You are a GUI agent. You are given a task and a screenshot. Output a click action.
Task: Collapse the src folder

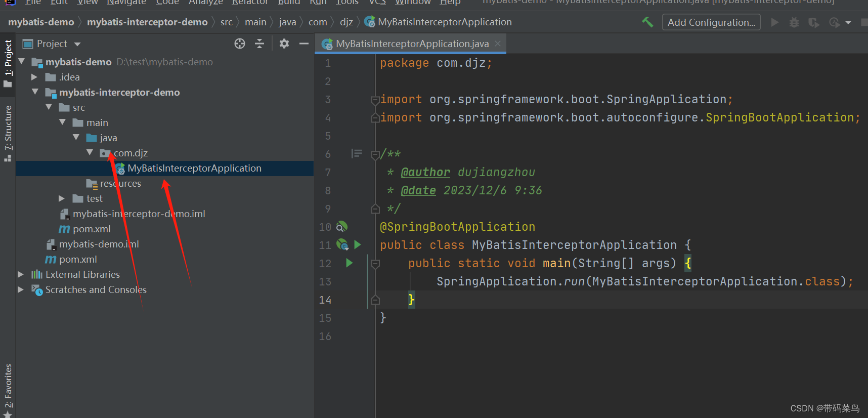(49, 107)
